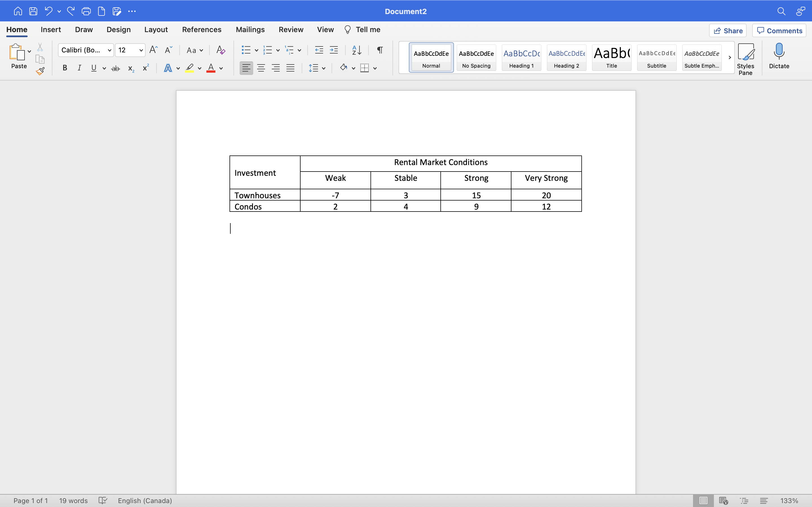Open the Comments button
812x507 pixels.
pos(779,30)
